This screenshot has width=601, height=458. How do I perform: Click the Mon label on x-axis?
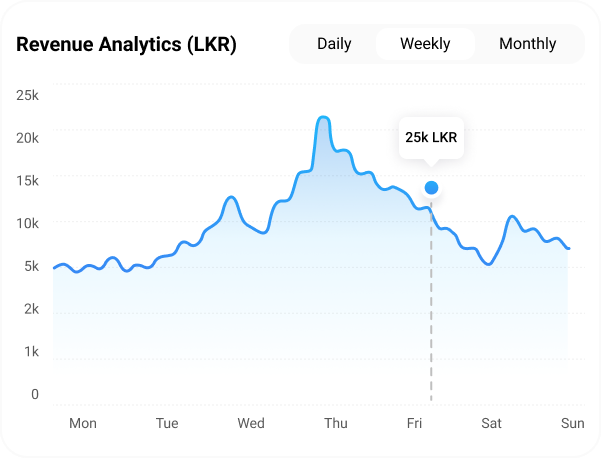coord(83,424)
